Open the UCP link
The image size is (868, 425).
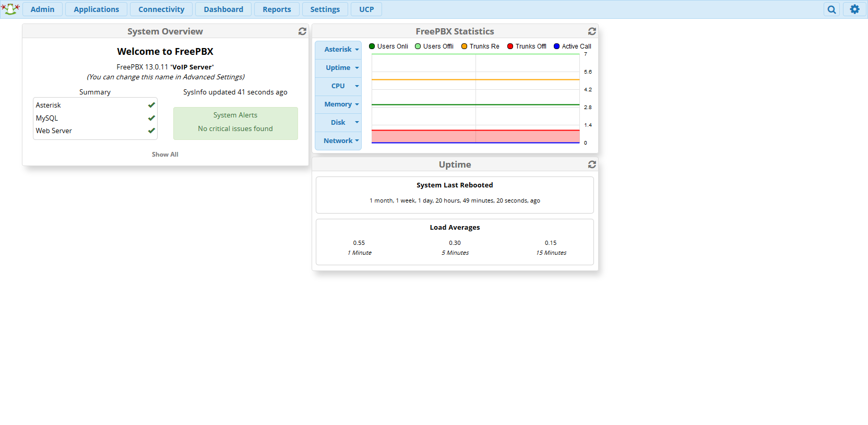tap(366, 9)
